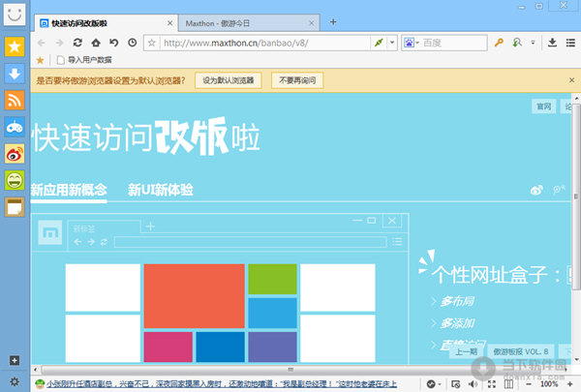581x392 pixels.
Task: Reset zoom via 100% label
Action: [x=549, y=384]
